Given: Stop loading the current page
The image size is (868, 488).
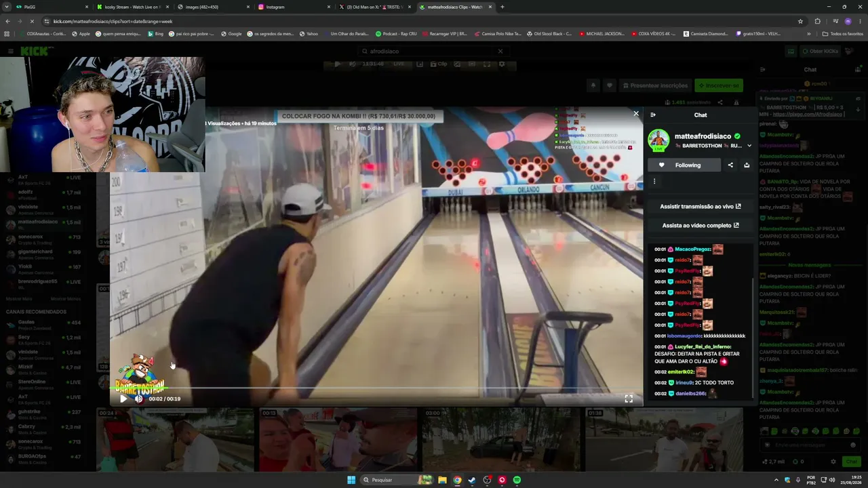Looking at the screenshot, I should point(32,21).
